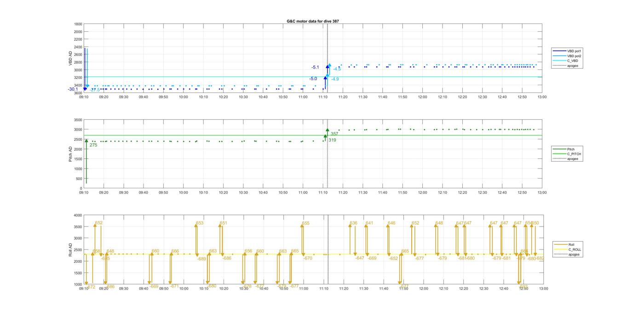Image resolution: width=644 pixels, height=319 pixels.
Task: Click the '-682' roll annotation
Action: click(539, 258)
